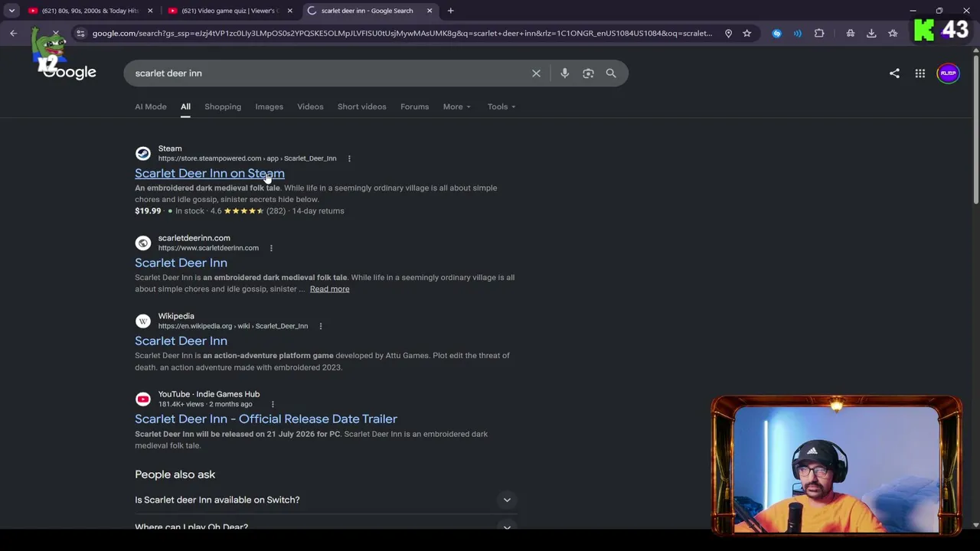Image resolution: width=980 pixels, height=551 pixels.
Task: Click the Steam result favicon
Action: [142, 153]
